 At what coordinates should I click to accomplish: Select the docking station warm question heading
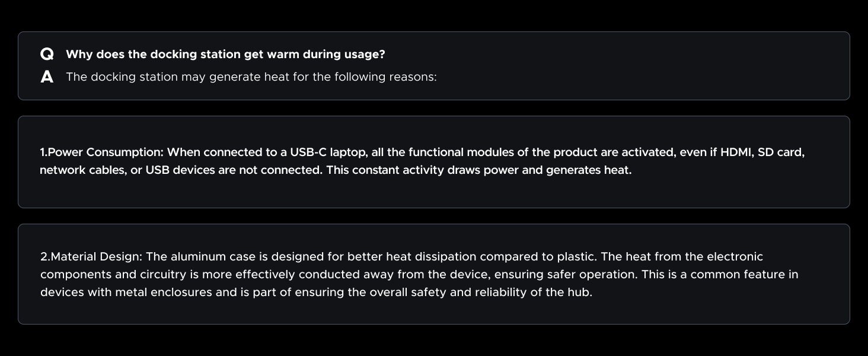pyautogui.click(x=225, y=55)
